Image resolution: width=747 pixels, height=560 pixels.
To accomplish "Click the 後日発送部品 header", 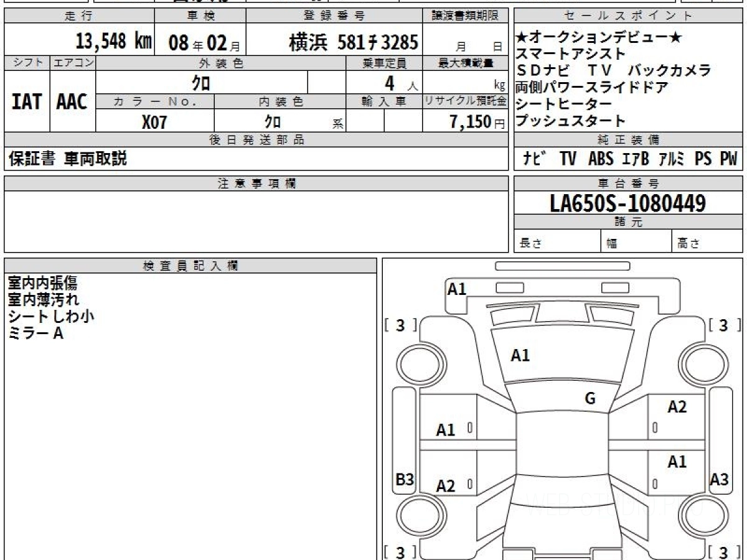I will tap(256, 140).
